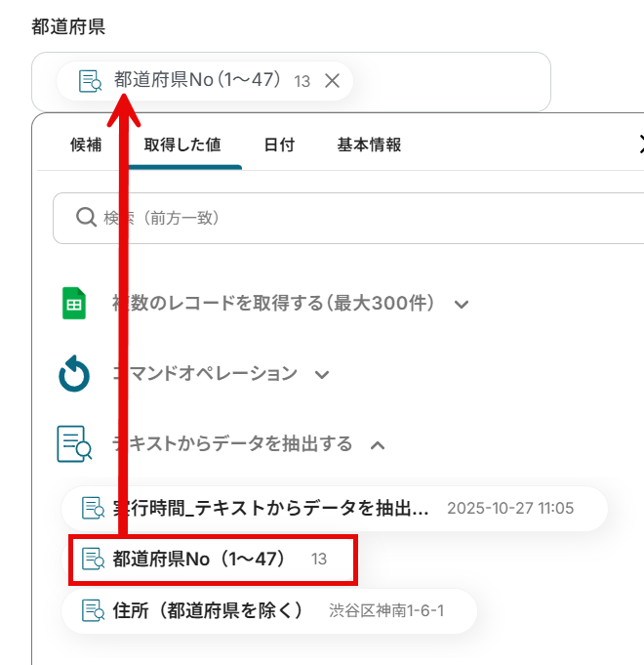Remove the 都道府県No(1〜47) chip with X
The width and height of the screenshot is (644, 665).
(x=332, y=81)
